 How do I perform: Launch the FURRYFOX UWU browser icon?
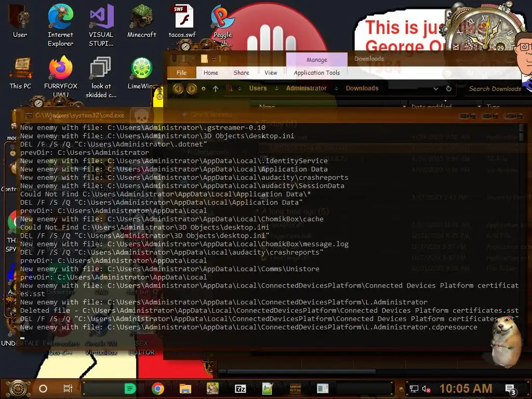coord(60,77)
